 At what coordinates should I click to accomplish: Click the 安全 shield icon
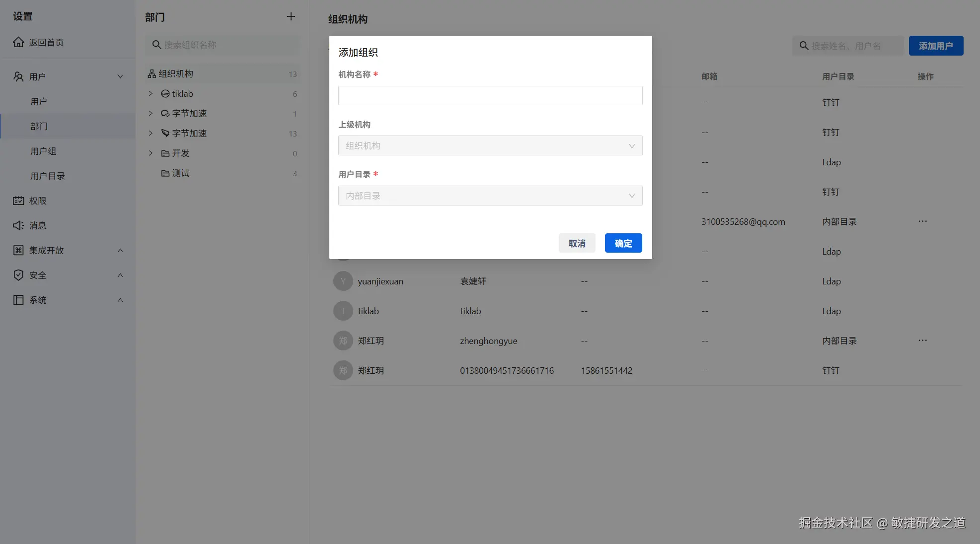[x=18, y=275]
